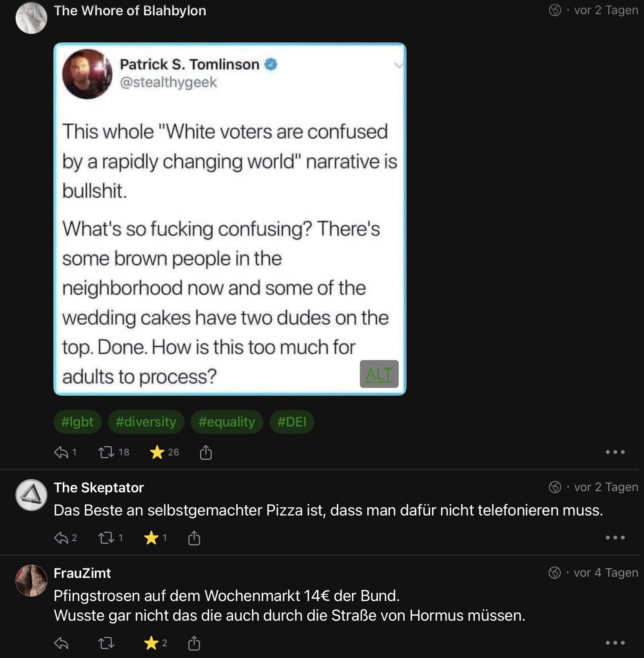
Task: Toggle favorite star on The Skeptator's post
Action: tap(151, 538)
